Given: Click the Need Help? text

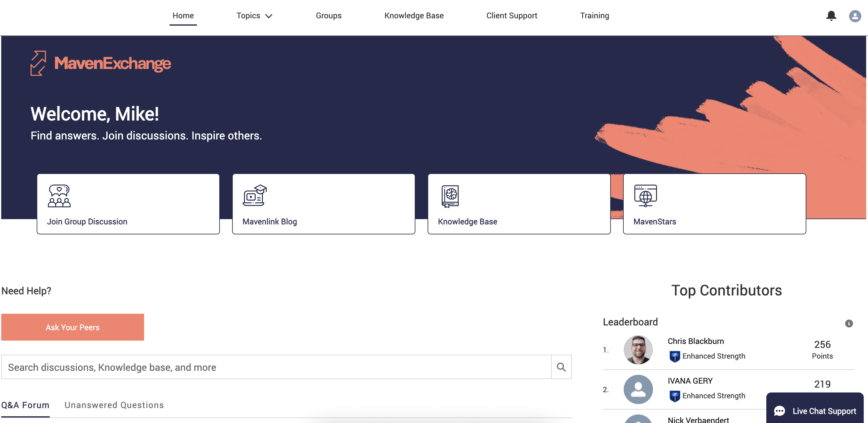Looking at the screenshot, I should tap(26, 291).
